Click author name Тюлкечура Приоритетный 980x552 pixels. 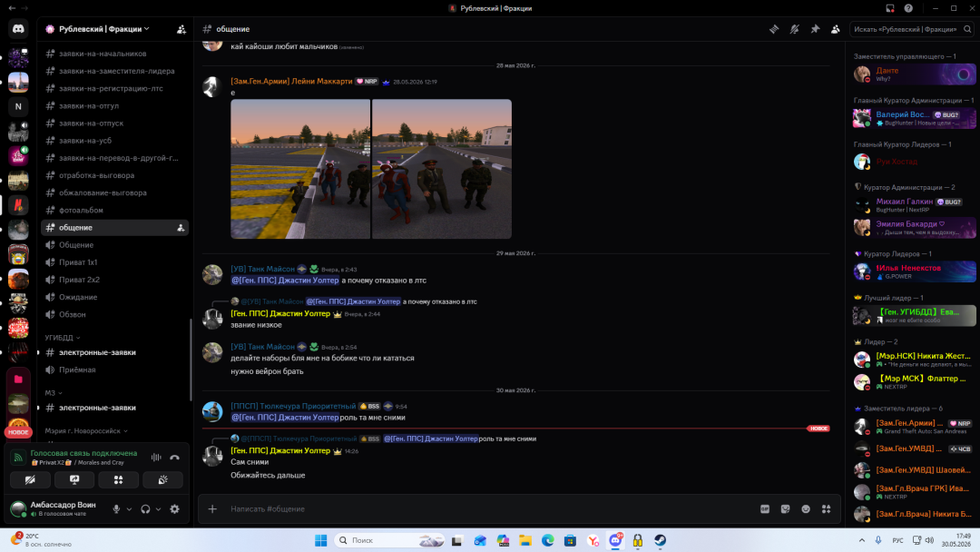293,407
